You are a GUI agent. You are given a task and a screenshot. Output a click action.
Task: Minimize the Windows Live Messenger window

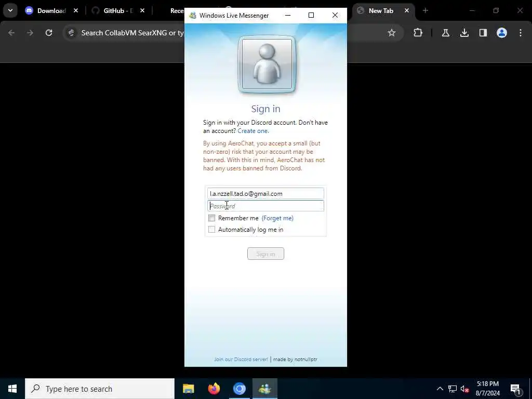[x=288, y=15]
